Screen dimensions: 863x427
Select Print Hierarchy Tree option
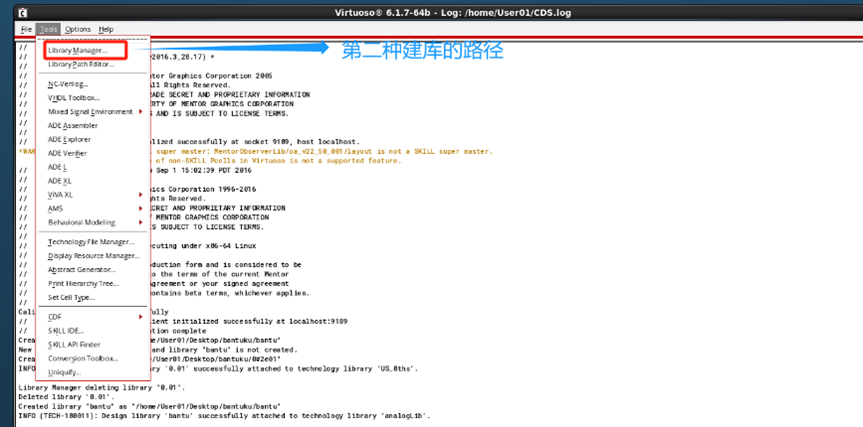(84, 284)
